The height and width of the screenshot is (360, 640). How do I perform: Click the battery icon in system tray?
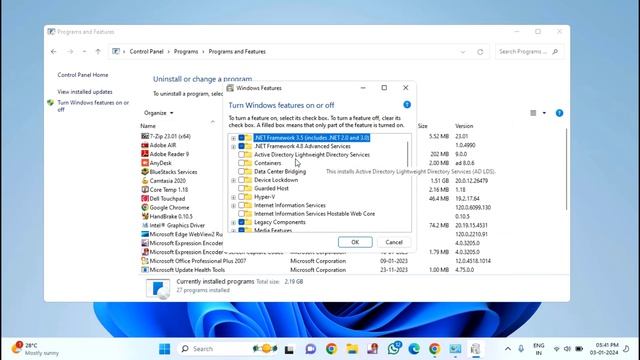(x=579, y=349)
